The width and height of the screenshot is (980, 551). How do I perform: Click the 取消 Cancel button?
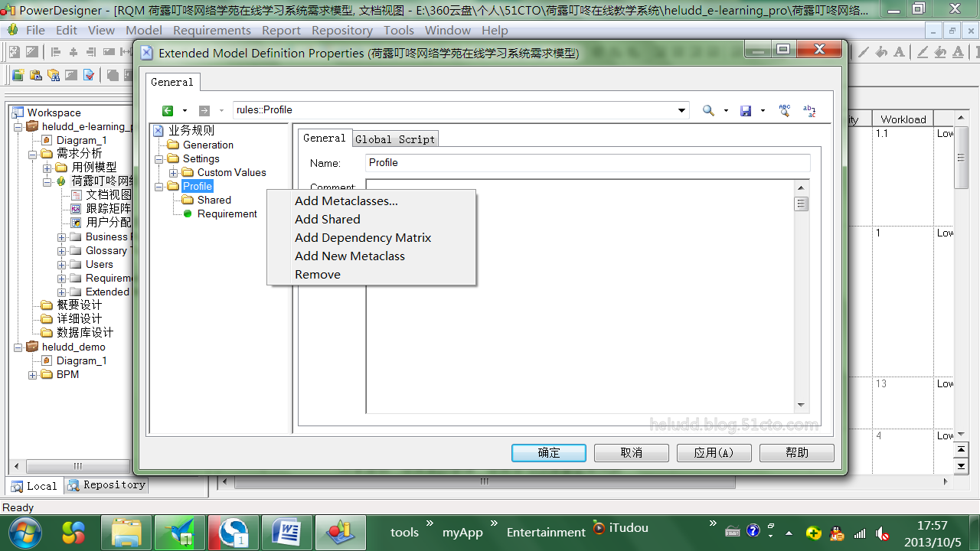pyautogui.click(x=632, y=453)
